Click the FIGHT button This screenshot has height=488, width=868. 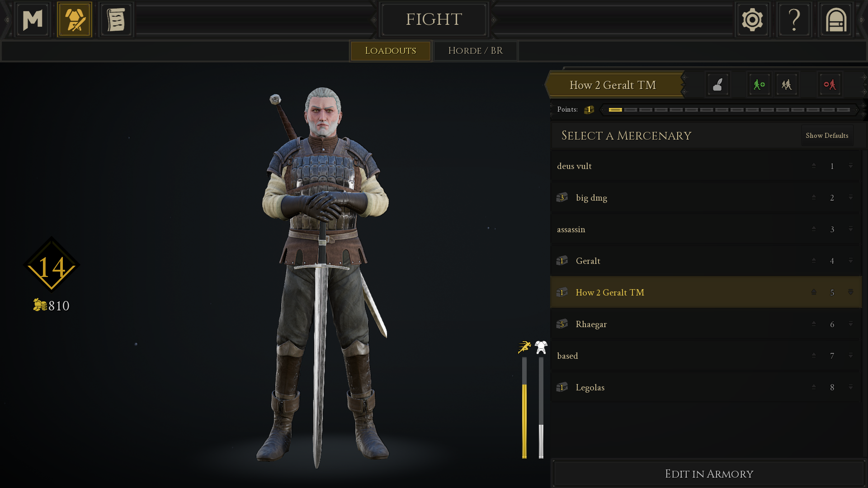tap(434, 19)
